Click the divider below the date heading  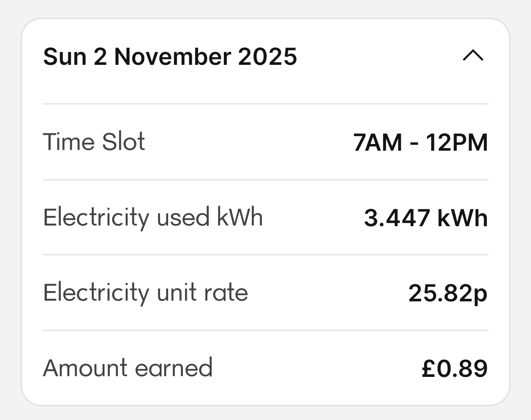point(265,104)
